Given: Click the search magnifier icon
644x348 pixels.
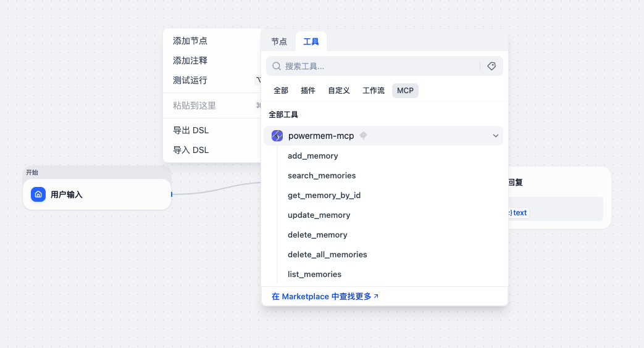Looking at the screenshot, I should pyautogui.click(x=277, y=66).
